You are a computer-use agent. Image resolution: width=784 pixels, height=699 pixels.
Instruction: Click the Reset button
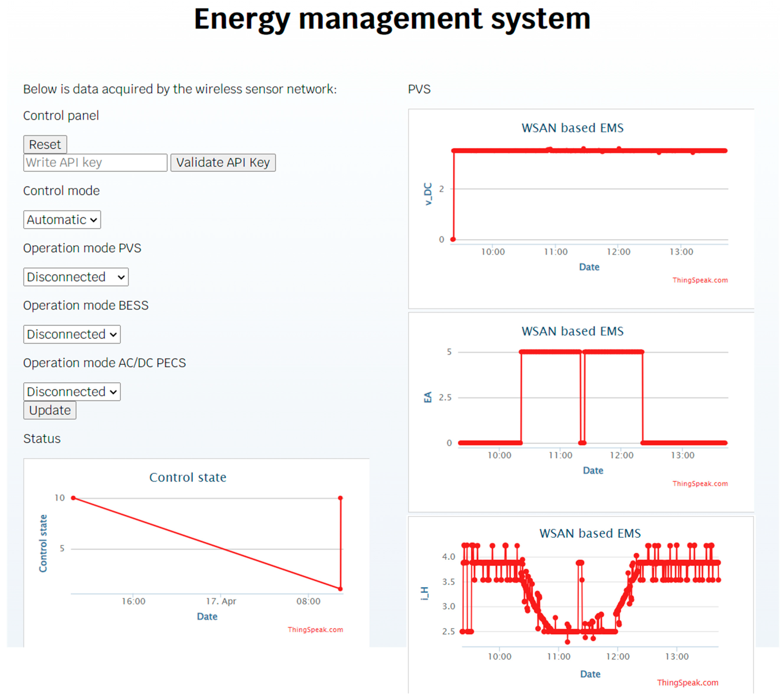(x=45, y=144)
